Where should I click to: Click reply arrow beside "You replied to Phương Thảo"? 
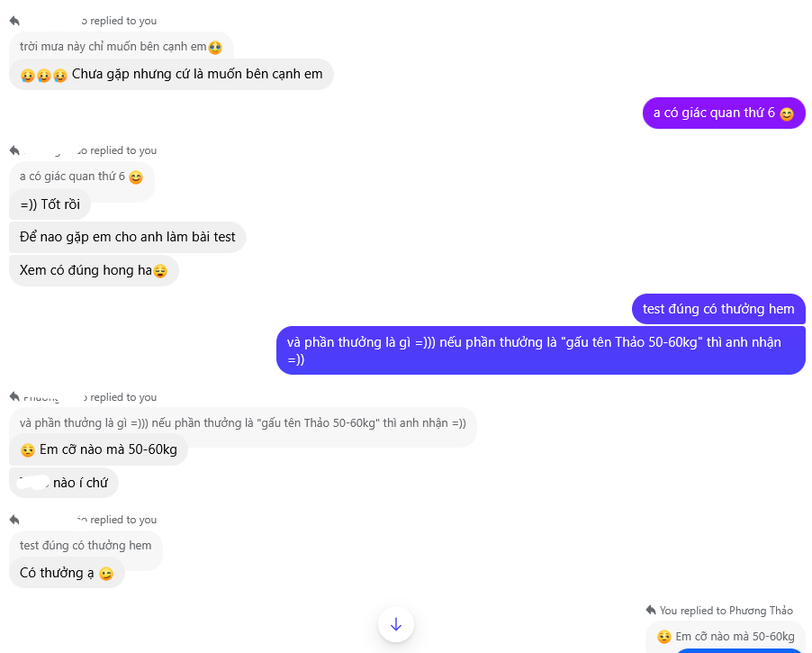tap(651, 611)
